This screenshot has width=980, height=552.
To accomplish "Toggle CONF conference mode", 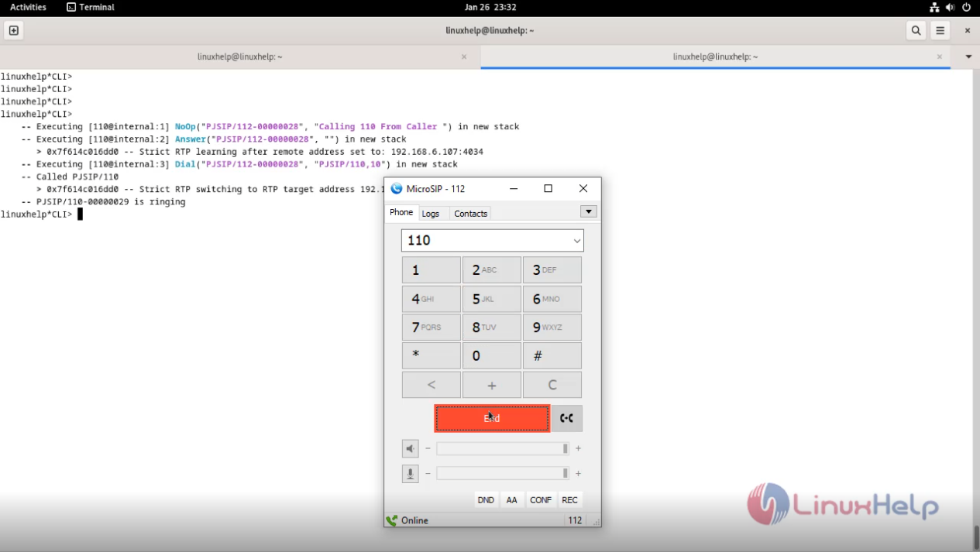I will click(541, 500).
